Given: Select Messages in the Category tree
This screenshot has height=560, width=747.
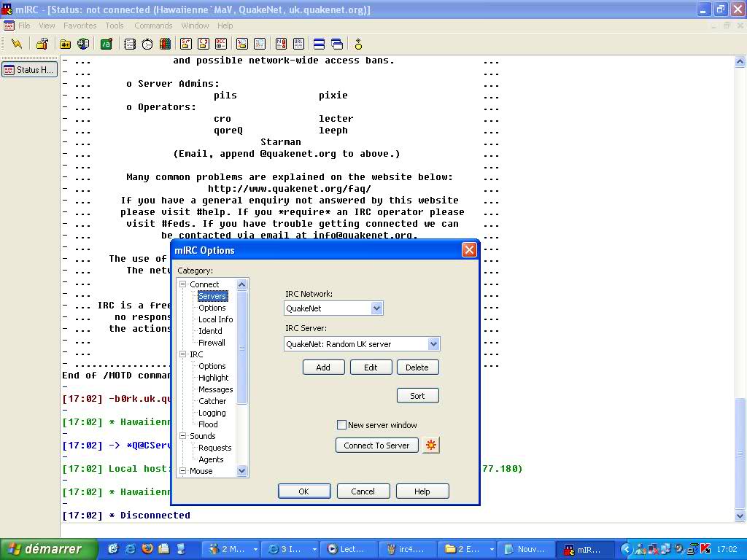Looking at the screenshot, I should coord(216,389).
